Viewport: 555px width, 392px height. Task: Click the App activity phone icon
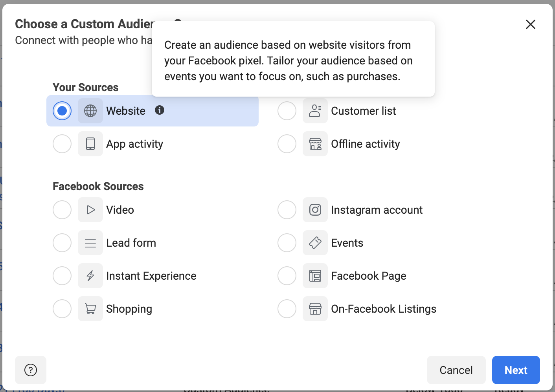90,144
